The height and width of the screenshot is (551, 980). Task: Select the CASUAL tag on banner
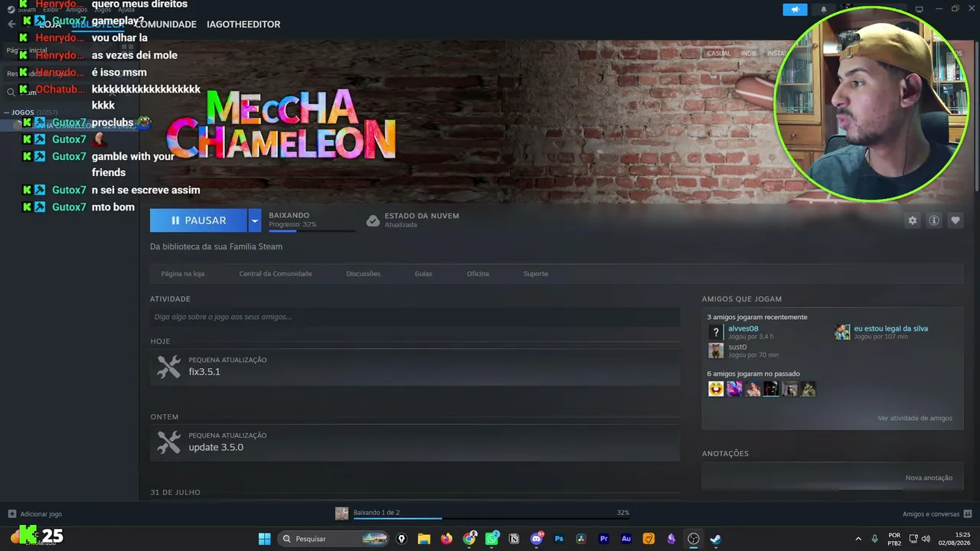pos(719,54)
